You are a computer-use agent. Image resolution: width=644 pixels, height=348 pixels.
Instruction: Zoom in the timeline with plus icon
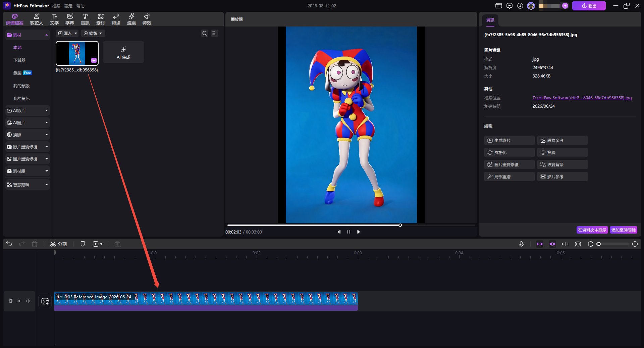pyautogui.click(x=635, y=244)
